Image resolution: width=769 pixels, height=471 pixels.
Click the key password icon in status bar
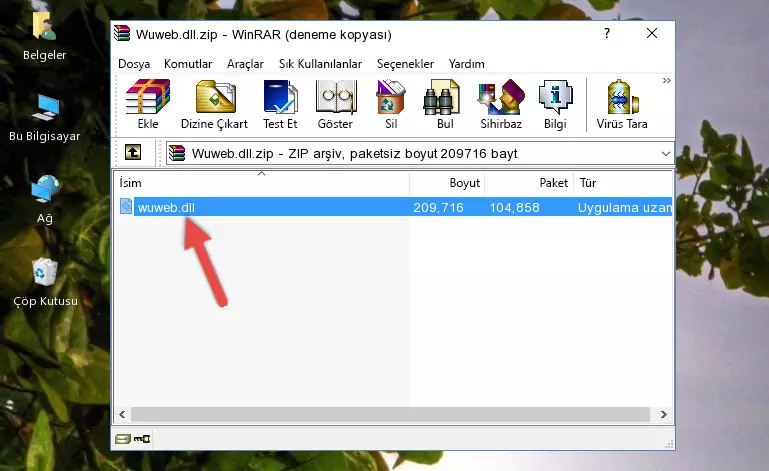point(142,439)
